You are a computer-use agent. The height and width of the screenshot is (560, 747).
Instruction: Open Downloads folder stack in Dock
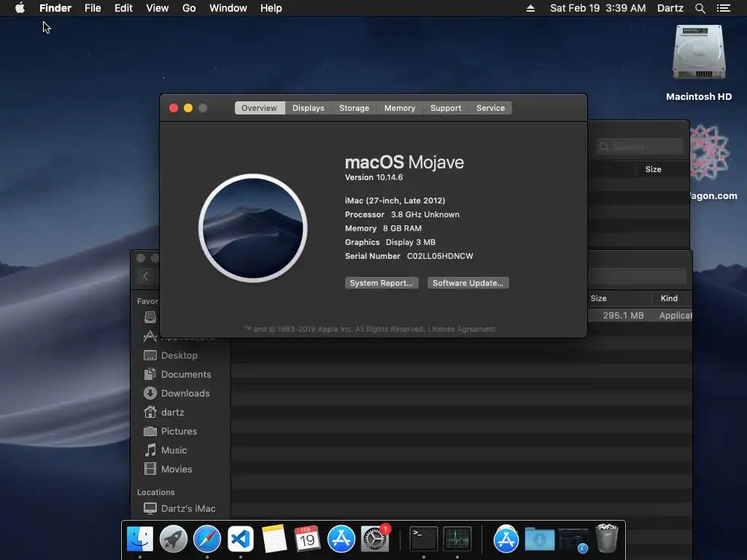(540, 539)
